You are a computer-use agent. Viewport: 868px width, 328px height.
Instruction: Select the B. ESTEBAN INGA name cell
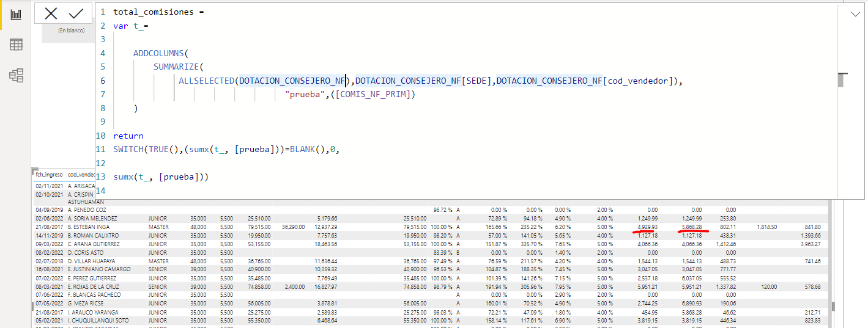(x=88, y=227)
